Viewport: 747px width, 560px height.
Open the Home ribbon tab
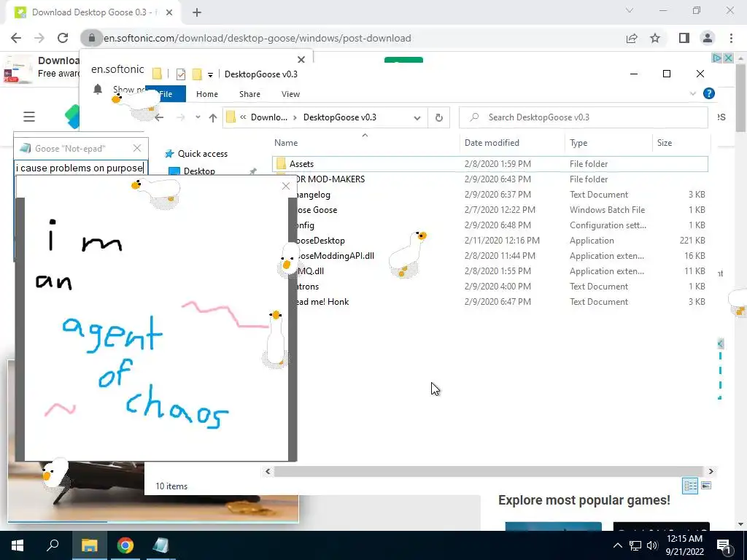206,94
